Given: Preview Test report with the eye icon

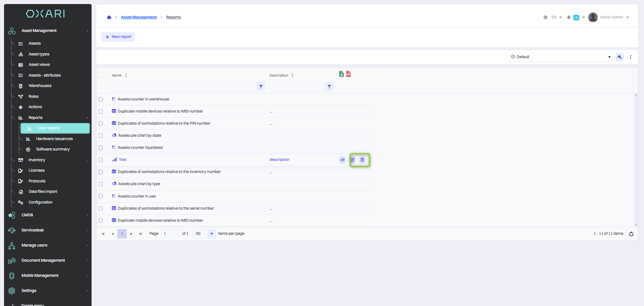Looking at the screenshot, I should 342,160.
